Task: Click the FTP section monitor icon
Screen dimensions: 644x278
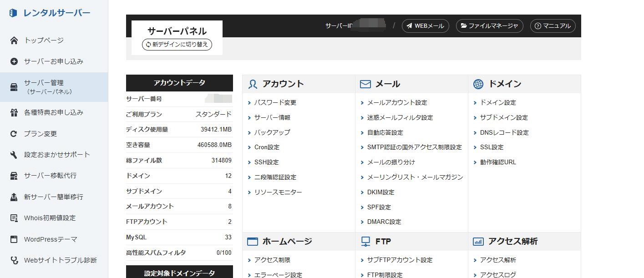Action: (x=365, y=242)
